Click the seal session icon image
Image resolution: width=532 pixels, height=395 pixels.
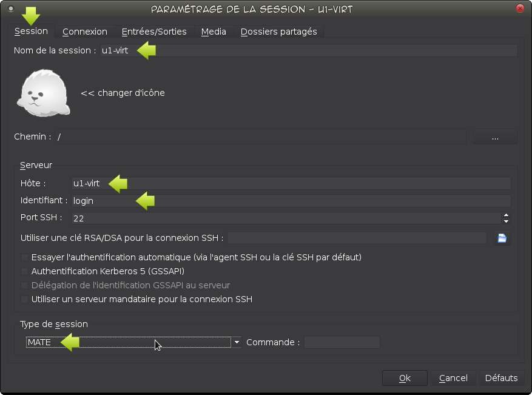coord(43,93)
